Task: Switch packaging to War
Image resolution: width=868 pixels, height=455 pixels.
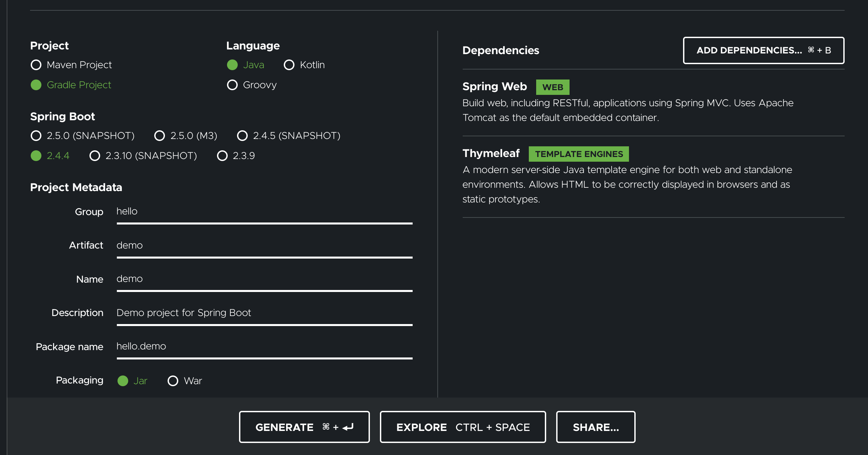Action: pos(173,381)
